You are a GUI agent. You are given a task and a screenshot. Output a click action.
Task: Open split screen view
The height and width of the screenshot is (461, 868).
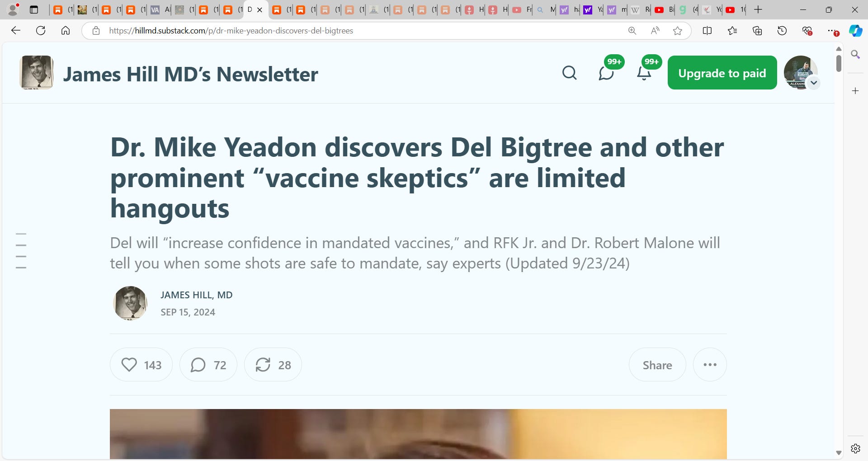708,31
